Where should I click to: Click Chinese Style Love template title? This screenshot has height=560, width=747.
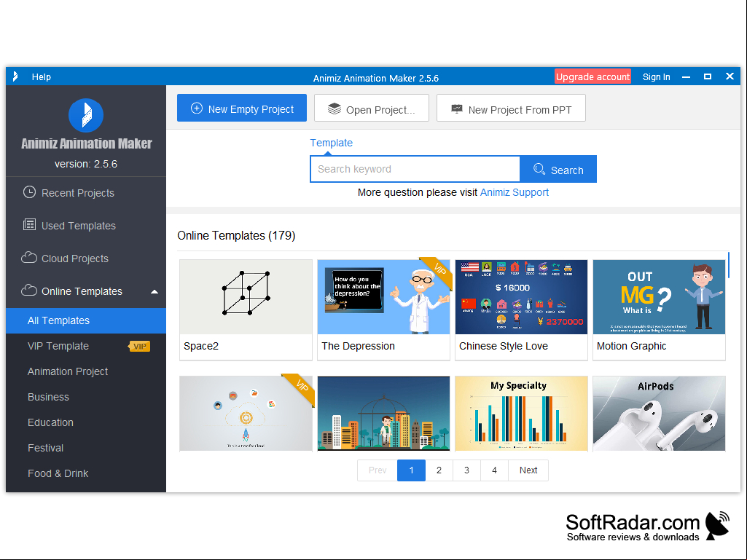click(x=503, y=346)
